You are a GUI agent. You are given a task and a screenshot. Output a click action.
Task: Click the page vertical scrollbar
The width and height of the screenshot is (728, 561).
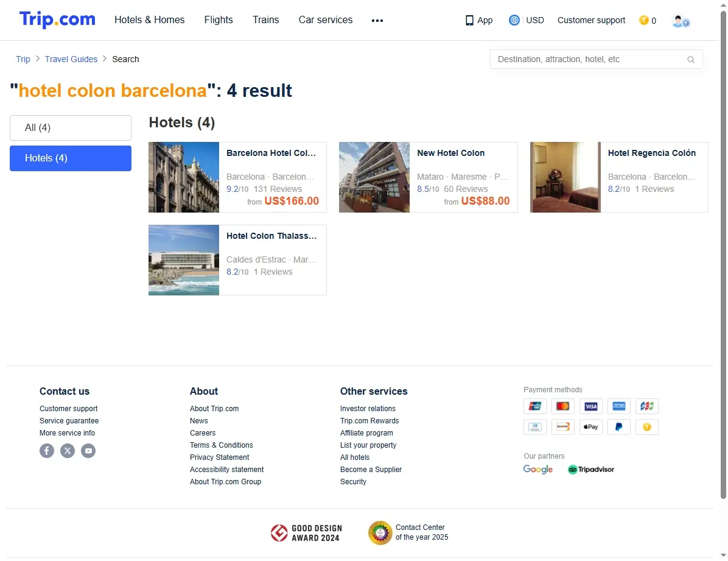pos(723,255)
